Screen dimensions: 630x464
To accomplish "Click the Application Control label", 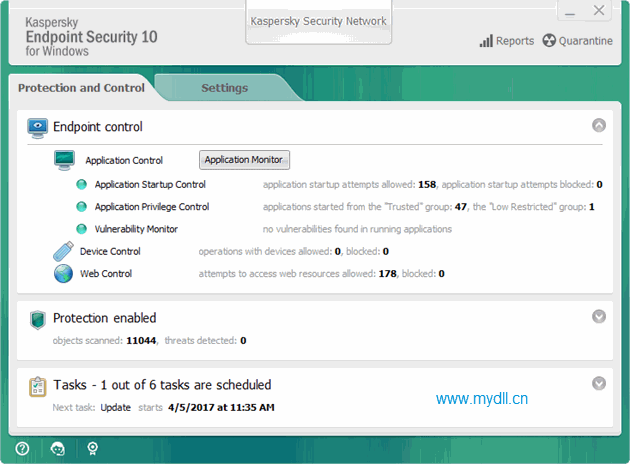I will coord(124,160).
